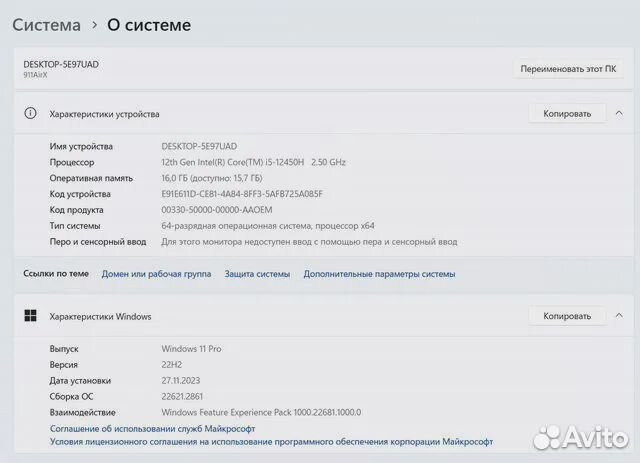640x463 pixels.
Task: Open Дополнительные параметры системы link
Action: pos(379,274)
